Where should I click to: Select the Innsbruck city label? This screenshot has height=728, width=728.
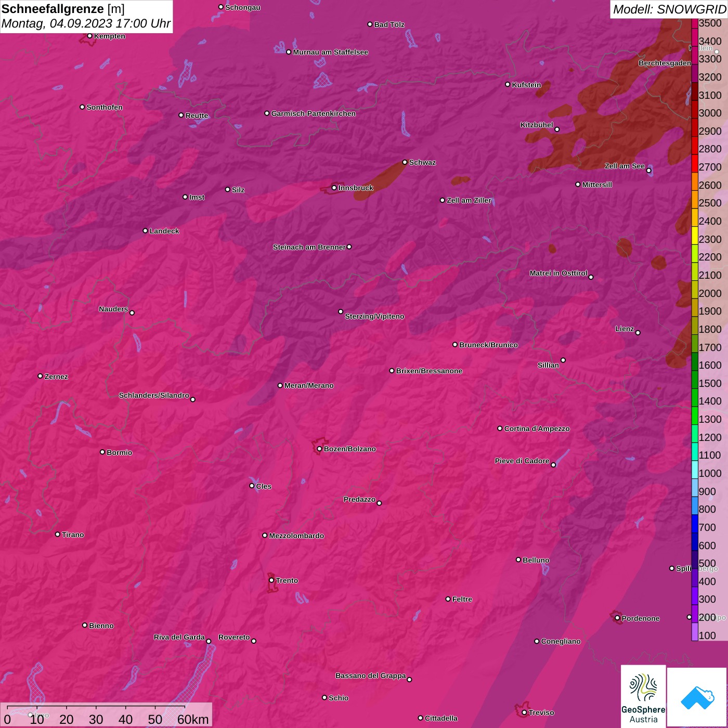click(356, 188)
